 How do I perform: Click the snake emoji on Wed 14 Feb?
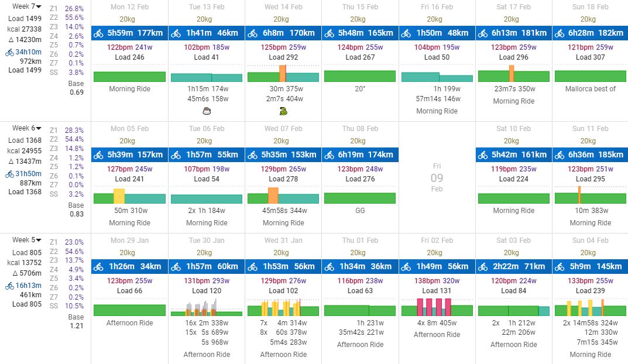click(x=283, y=111)
